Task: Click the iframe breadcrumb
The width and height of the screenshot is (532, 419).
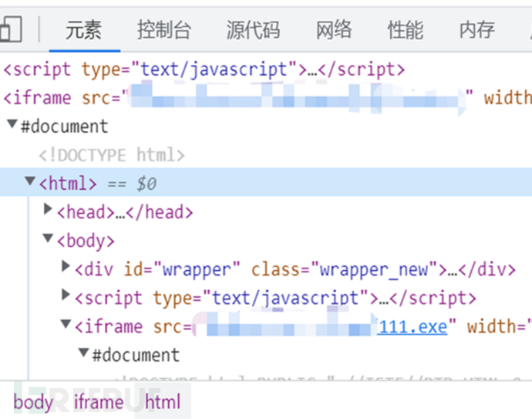Action: (x=99, y=402)
